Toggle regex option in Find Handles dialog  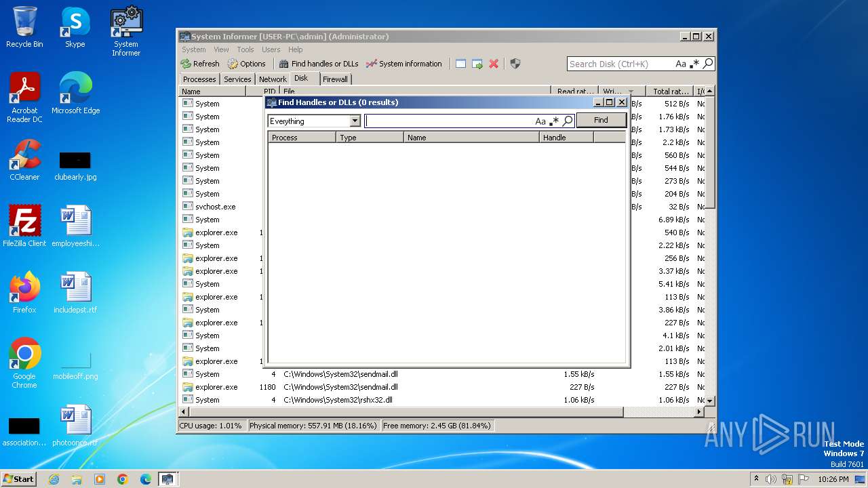tap(554, 121)
